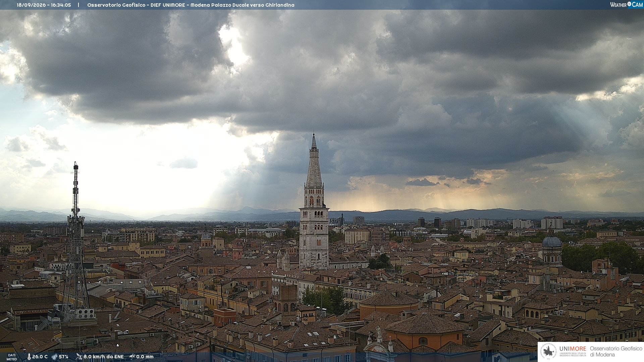The image size is (644, 362).
Task: Click Osservatorio Geofisico di Modena logo text
Action: [616, 352]
